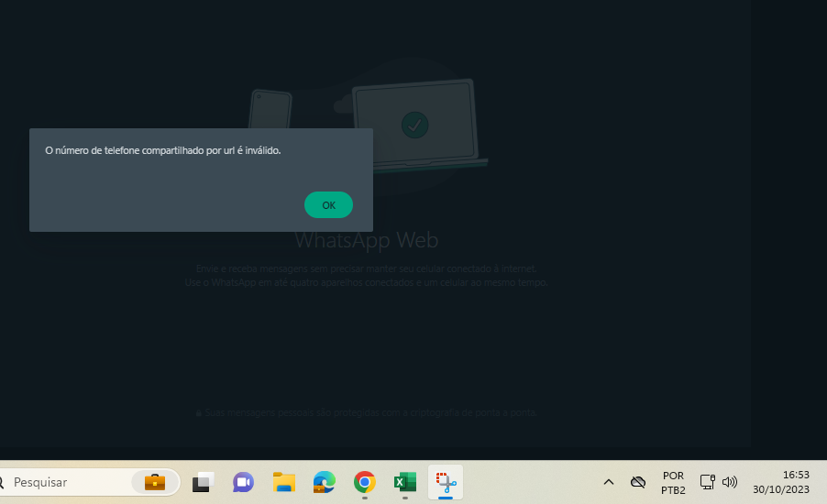Open File Explorer from the taskbar

[283, 482]
